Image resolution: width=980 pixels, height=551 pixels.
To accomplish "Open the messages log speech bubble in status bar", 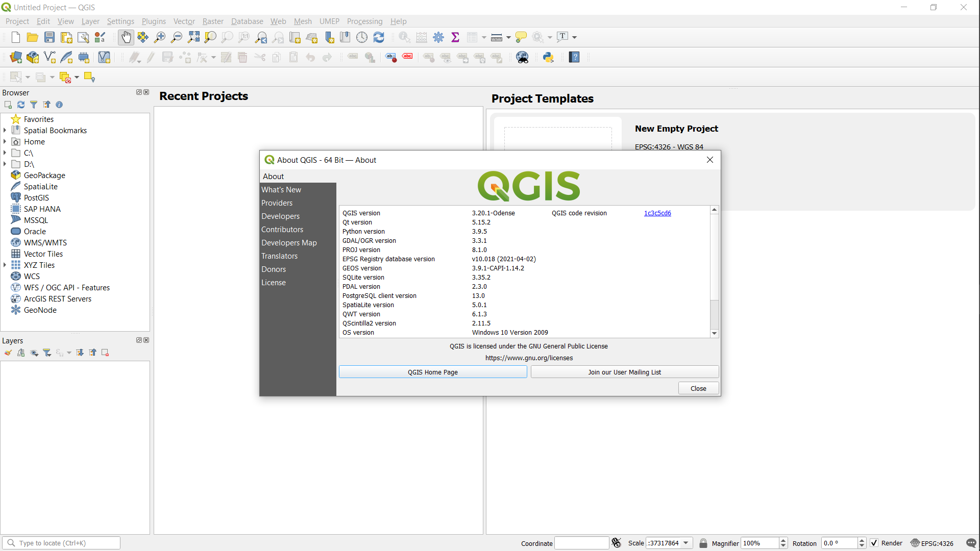I will [971, 543].
